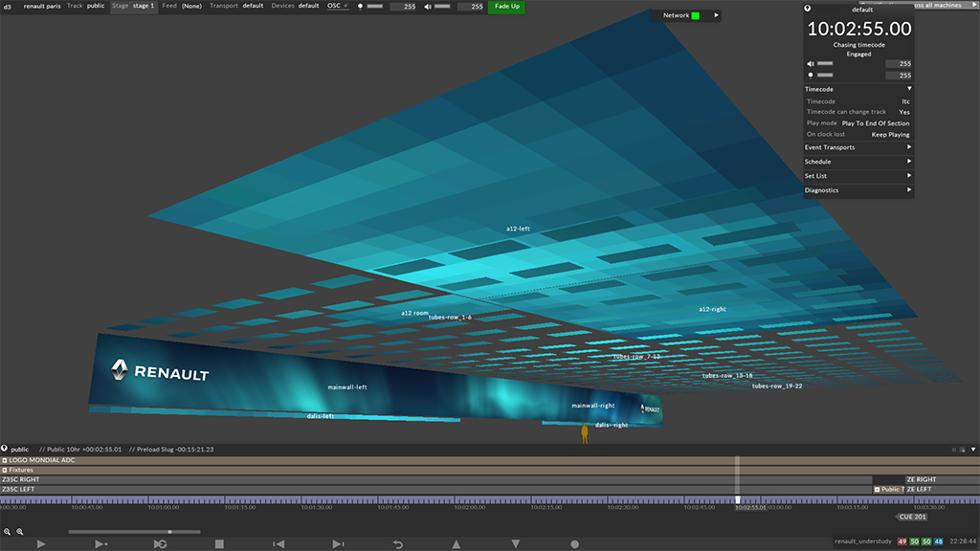Jump to the previous section icon

278,544
